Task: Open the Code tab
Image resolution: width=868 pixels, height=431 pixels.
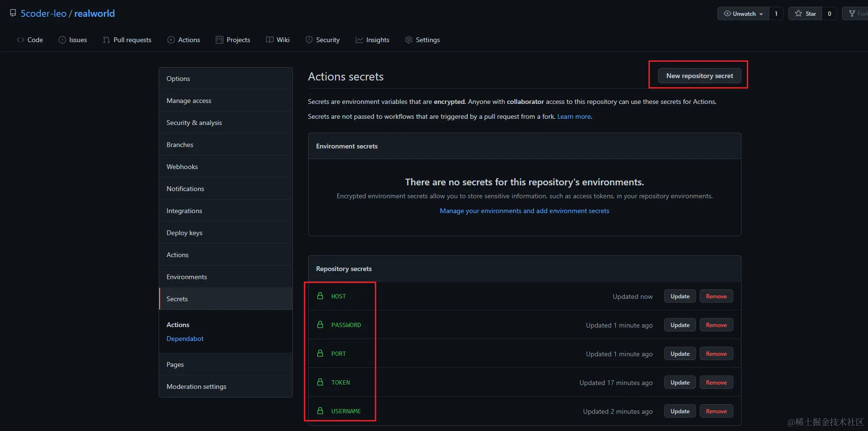Action: [x=30, y=40]
